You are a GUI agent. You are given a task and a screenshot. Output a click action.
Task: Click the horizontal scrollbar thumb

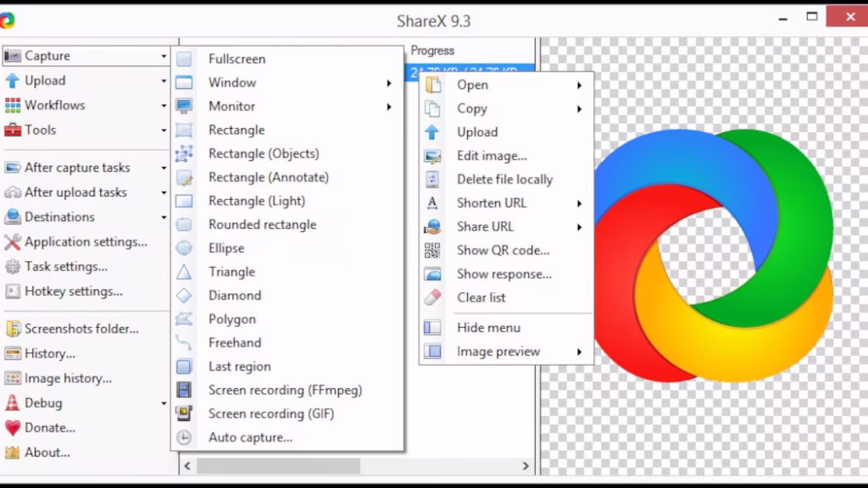click(x=278, y=466)
